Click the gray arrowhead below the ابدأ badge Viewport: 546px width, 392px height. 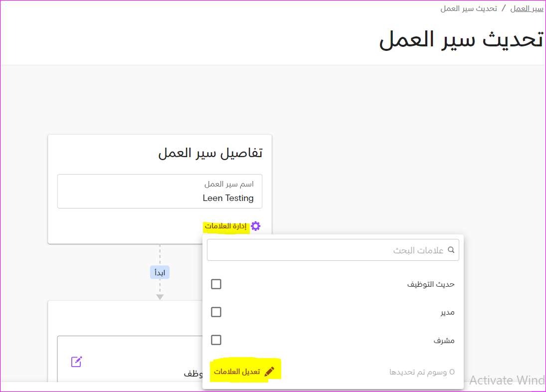coord(160,297)
